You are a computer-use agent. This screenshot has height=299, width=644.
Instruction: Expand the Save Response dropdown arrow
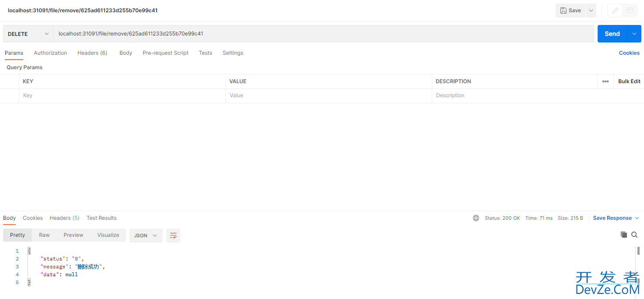tap(637, 218)
